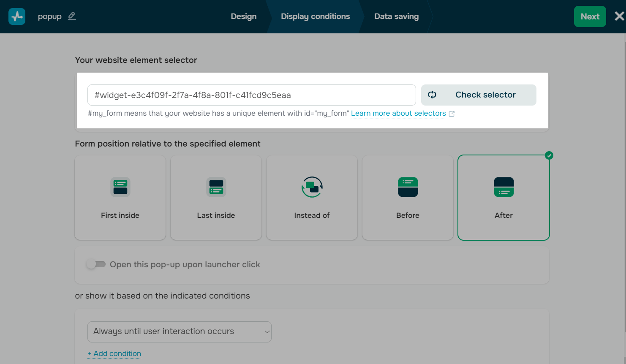Viewport: 626px width, 364px height.
Task: Click the app logo icon in header
Action: tap(17, 16)
